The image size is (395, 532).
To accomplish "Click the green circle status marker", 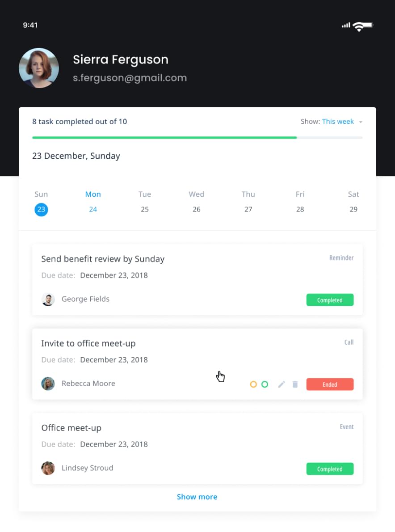I will 265,384.
